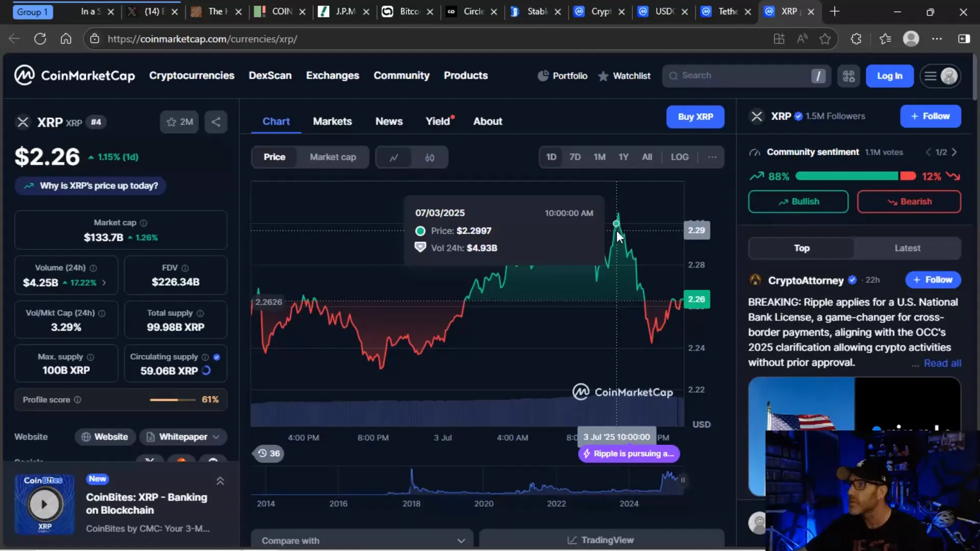Focus the CoinMarketCap search field
The width and height of the screenshot is (980, 551).
[x=746, y=76]
